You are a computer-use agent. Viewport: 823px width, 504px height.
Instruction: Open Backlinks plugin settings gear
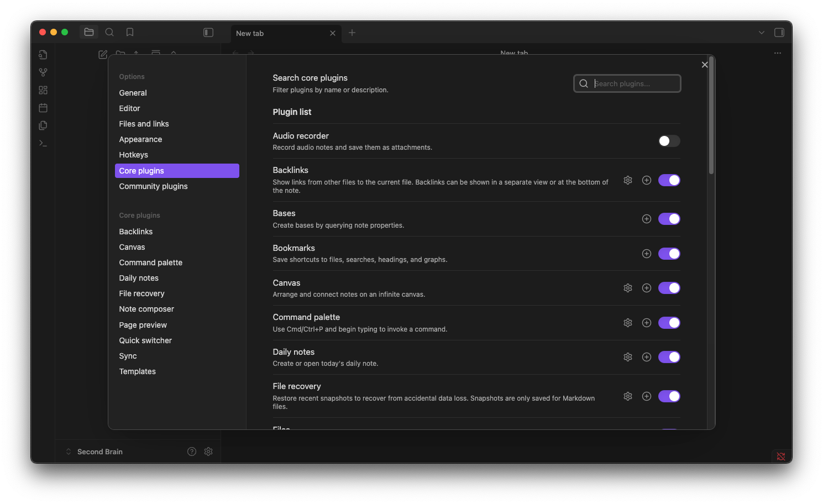click(x=627, y=180)
